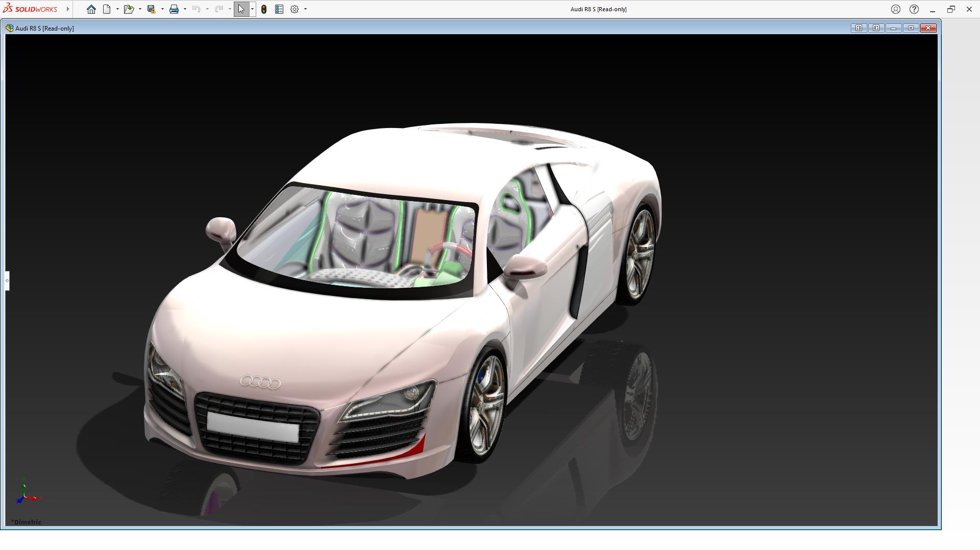
Task: Open the Print dropdown arrow
Action: tap(185, 9)
